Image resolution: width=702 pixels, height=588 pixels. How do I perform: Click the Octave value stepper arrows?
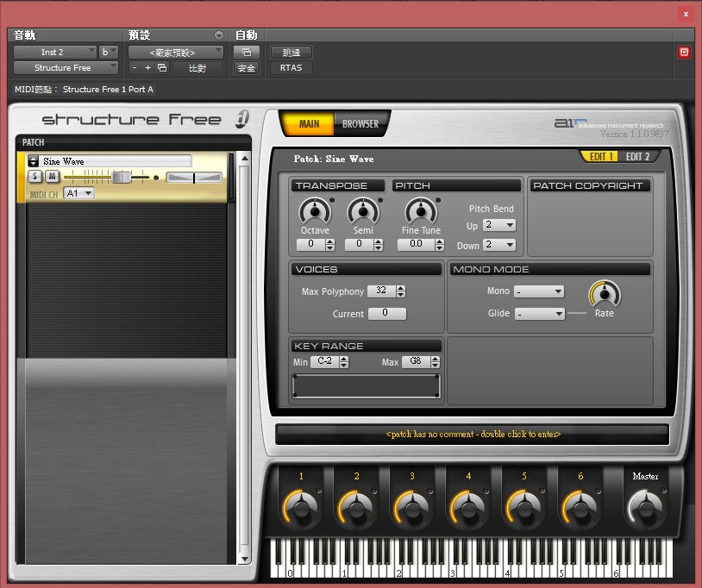tap(330, 244)
